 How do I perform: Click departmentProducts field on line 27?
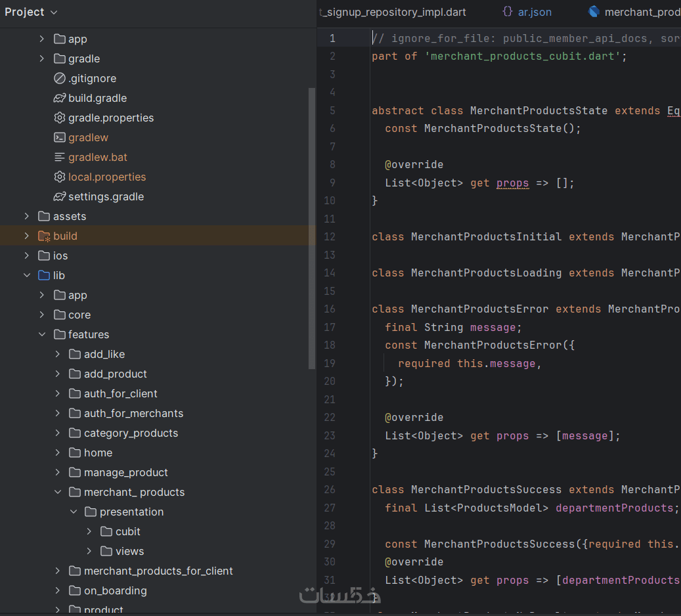[614, 508]
